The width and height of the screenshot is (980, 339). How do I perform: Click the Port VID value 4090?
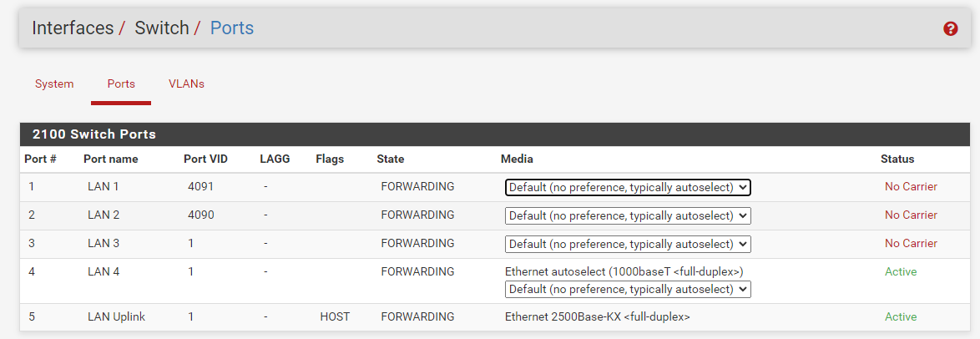[x=200, y=215]
